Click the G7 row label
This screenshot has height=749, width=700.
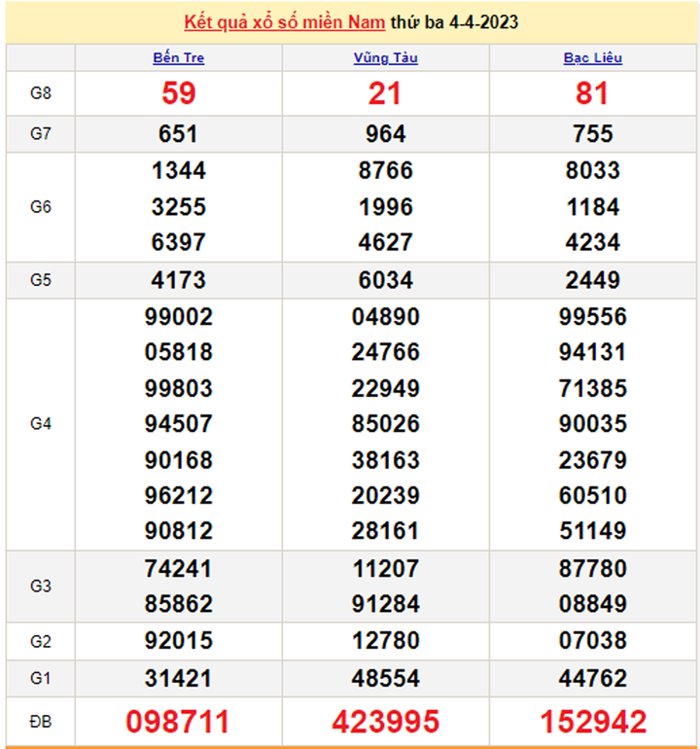(40, 134)
